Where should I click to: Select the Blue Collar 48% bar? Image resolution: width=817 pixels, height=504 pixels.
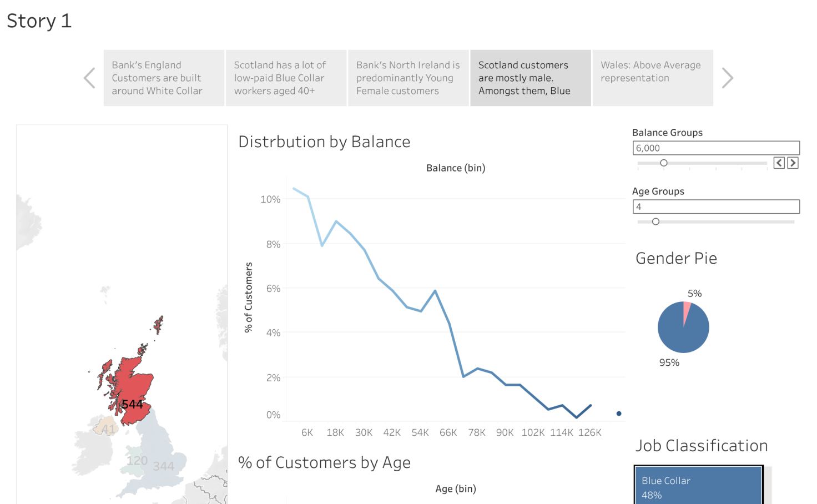698,485
